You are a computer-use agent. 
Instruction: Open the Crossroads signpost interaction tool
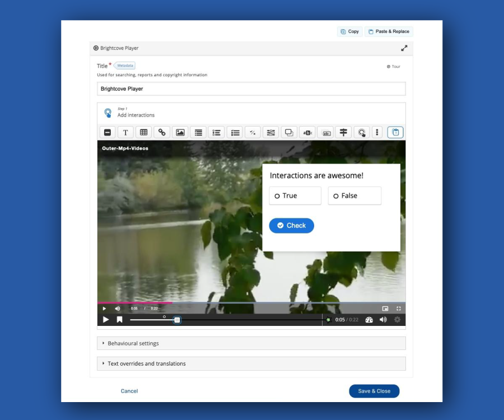[343, 133]
